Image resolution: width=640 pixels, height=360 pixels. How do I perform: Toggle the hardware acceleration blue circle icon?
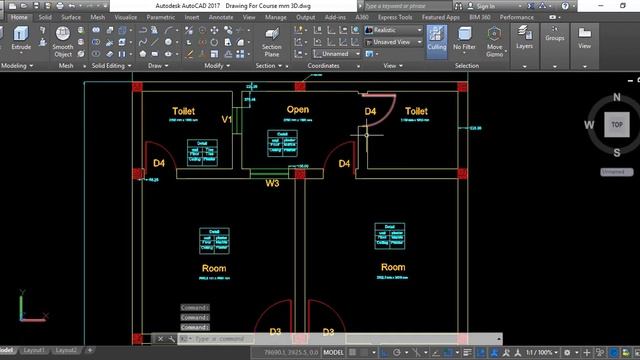(x=613, y=352)
